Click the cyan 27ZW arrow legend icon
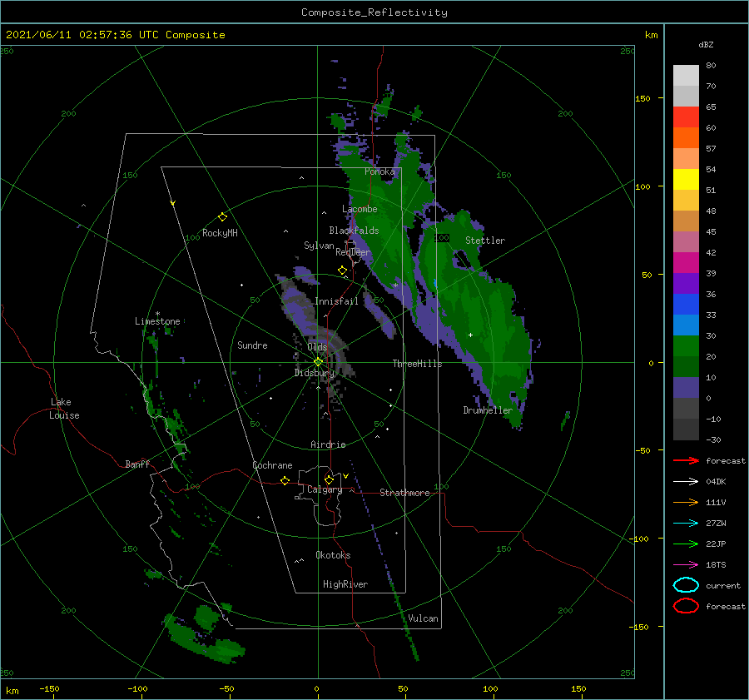749x700 pixels. (x=686, y=524)
